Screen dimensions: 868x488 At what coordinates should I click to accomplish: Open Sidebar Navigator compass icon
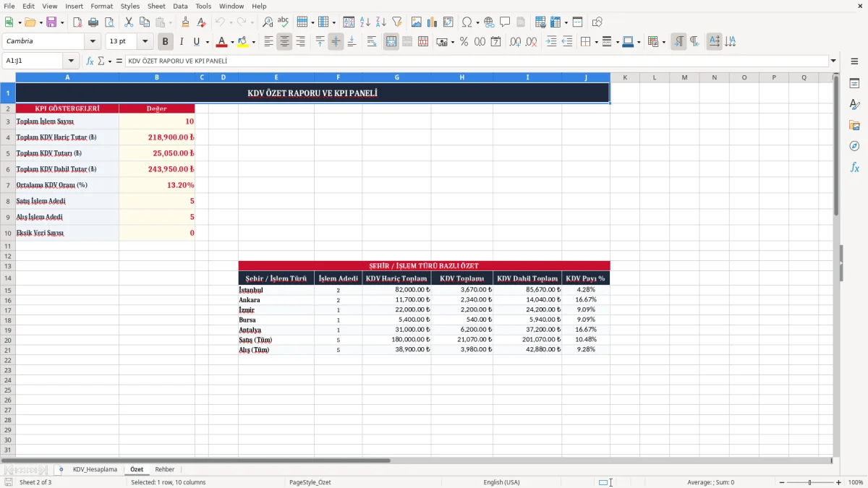point(854,147)
